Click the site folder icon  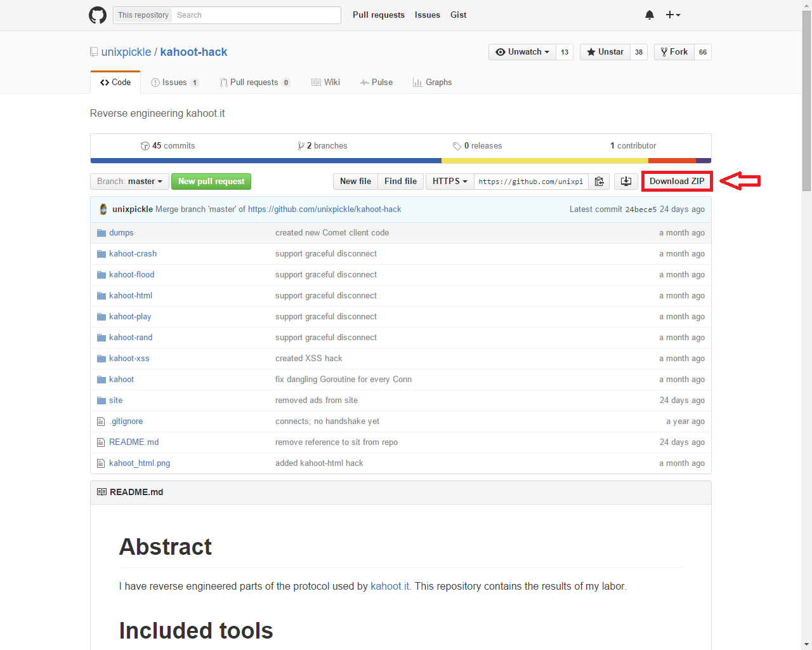(101, 401)
